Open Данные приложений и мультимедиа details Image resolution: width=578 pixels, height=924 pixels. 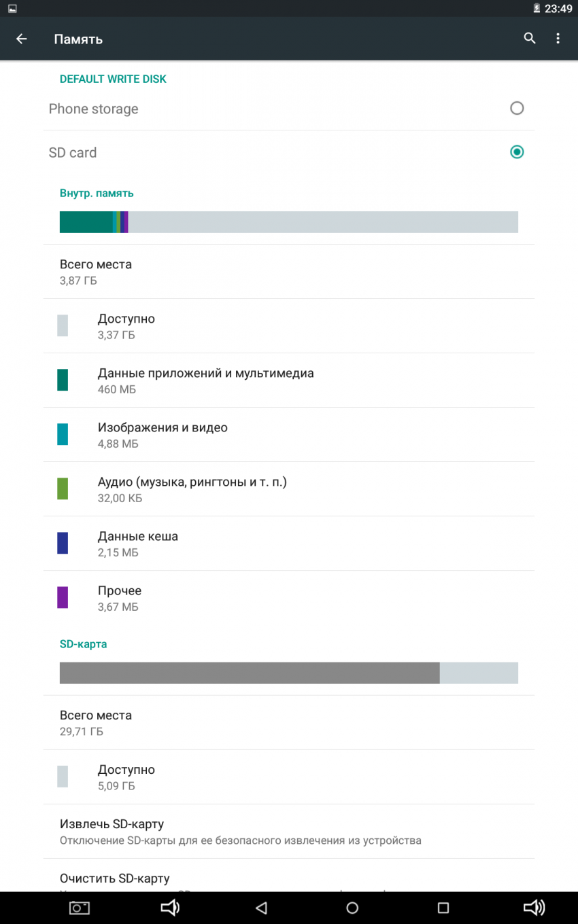(205, 380)
